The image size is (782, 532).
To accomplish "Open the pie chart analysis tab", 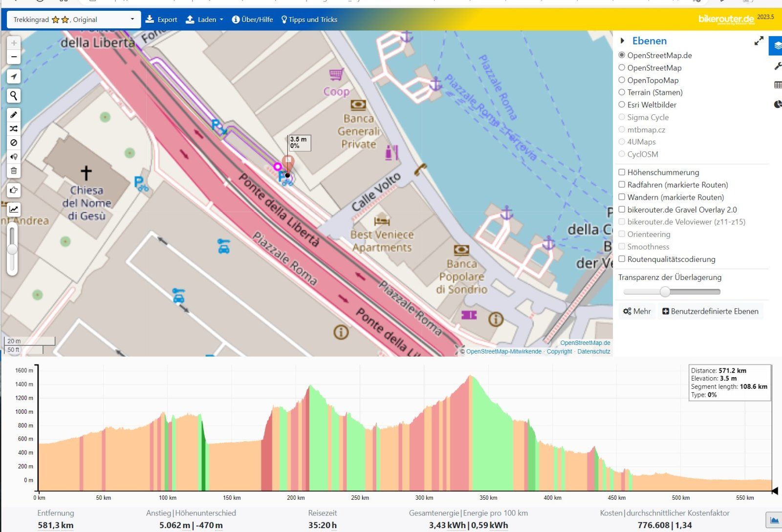I will (x=777, y=104).
